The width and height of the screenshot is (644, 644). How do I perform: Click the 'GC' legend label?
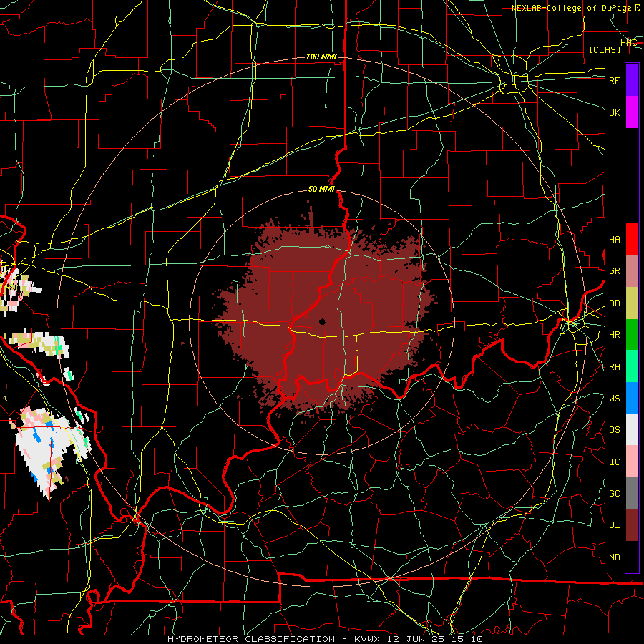coord(614,494)
